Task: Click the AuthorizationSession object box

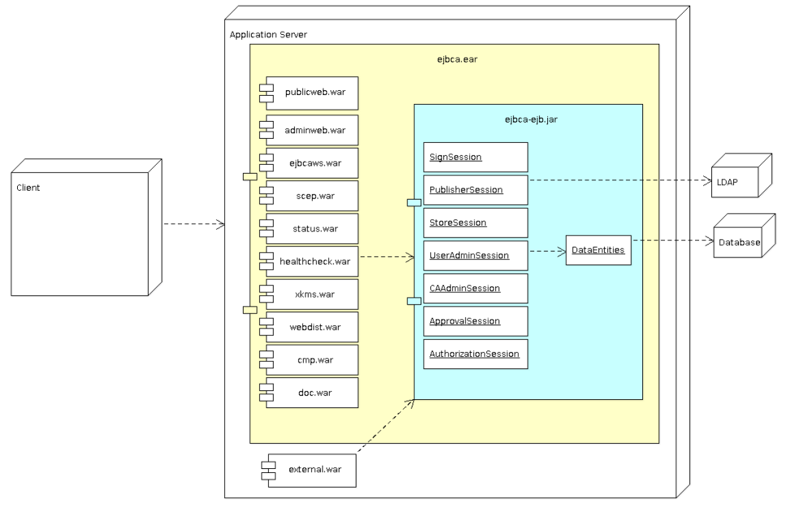Action: pos(475,354)
